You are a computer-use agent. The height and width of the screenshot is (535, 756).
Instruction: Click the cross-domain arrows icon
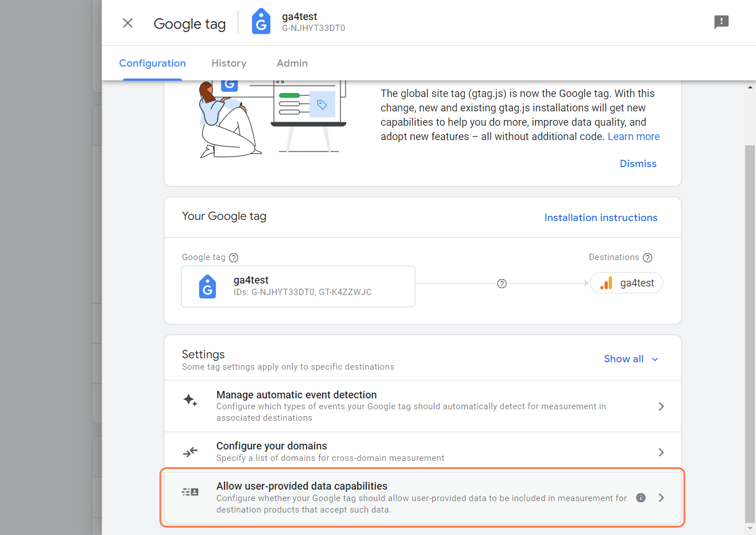click(190, 452)
